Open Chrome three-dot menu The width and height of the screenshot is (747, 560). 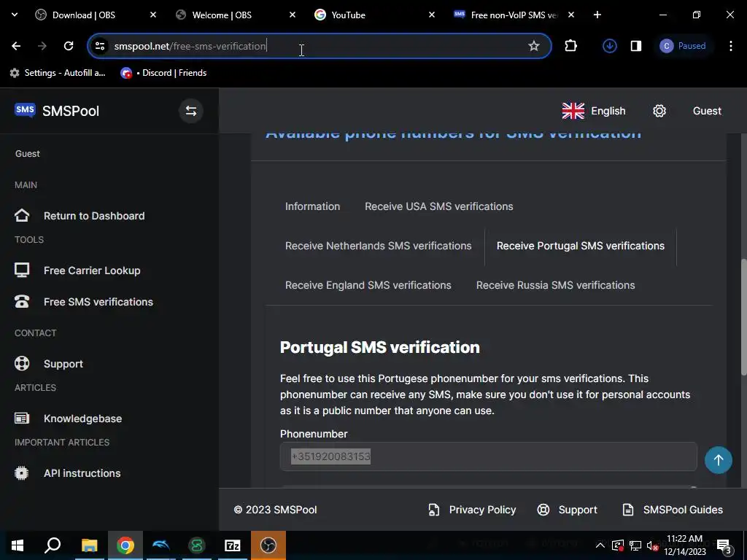[x=731, y=46]
